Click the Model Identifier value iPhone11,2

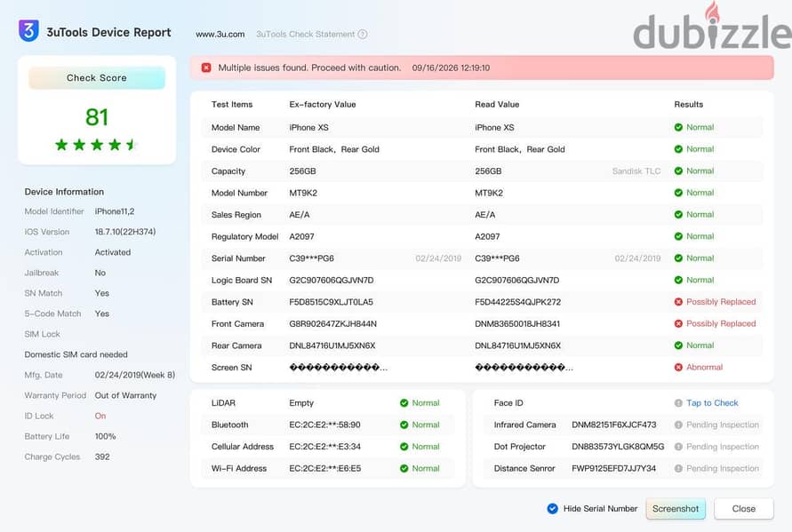pyautogui.click(x=115, y=211)
